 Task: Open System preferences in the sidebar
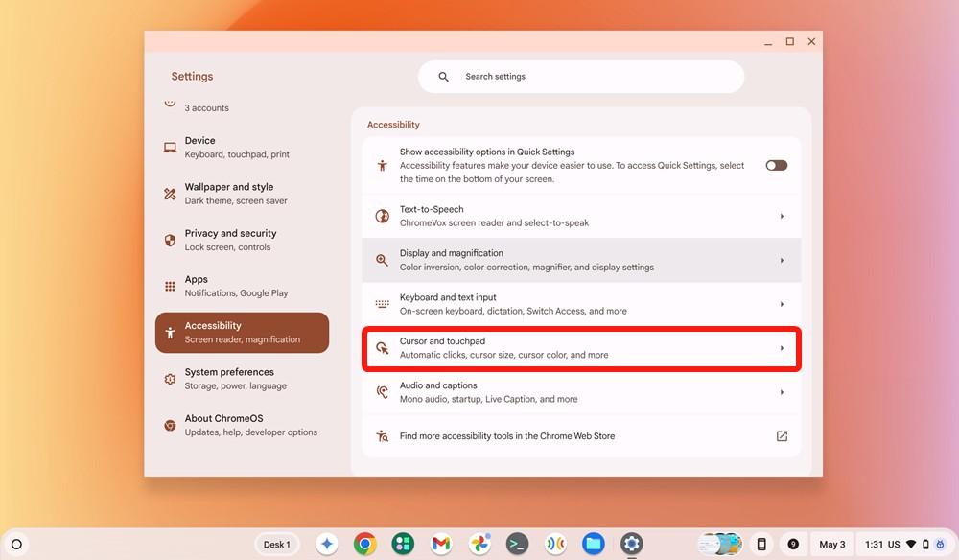[243, 379]
